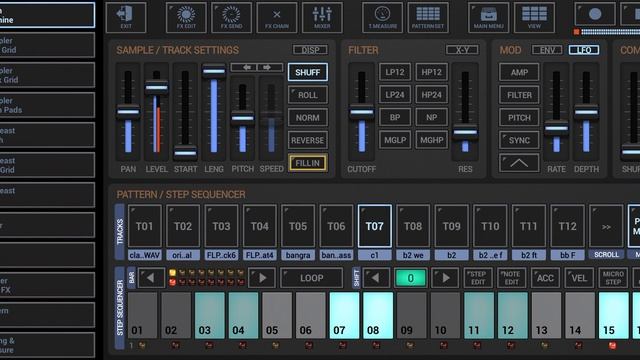
Task: Select track T01
Action: (144, 226)
